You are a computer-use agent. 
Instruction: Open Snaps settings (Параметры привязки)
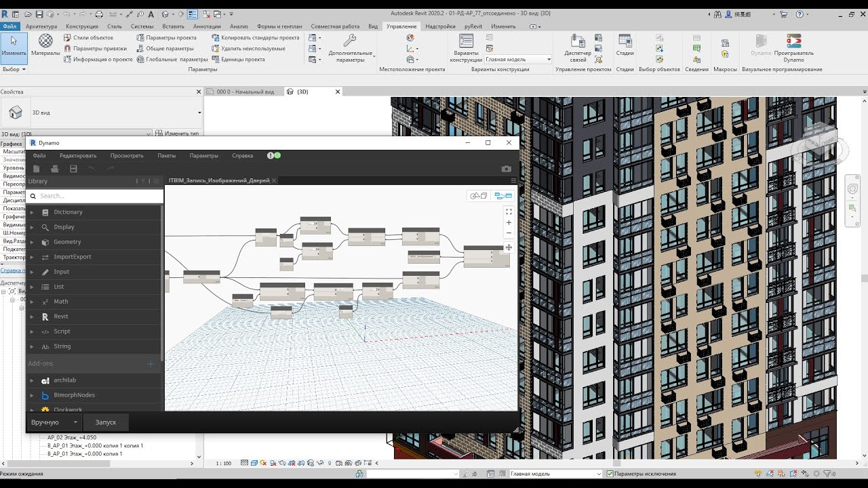pyautogui.click(x=95, y=49)
